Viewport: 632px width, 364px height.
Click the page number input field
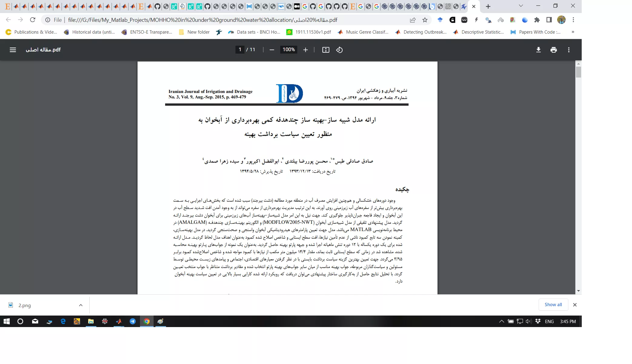[240, 50]
